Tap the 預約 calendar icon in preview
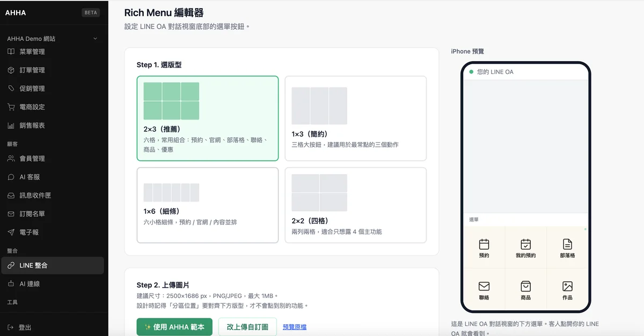The height and width of the screenshot is (336, 644). (484, 244)
